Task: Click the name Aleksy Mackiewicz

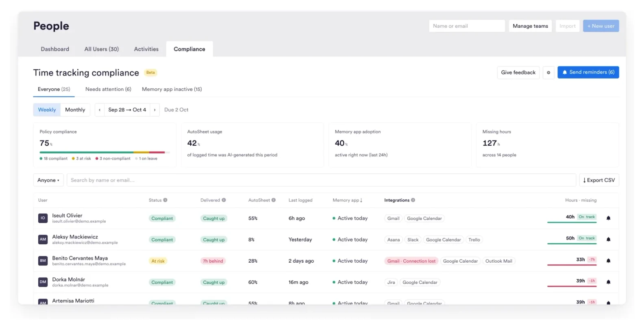Action: (75, 237)
